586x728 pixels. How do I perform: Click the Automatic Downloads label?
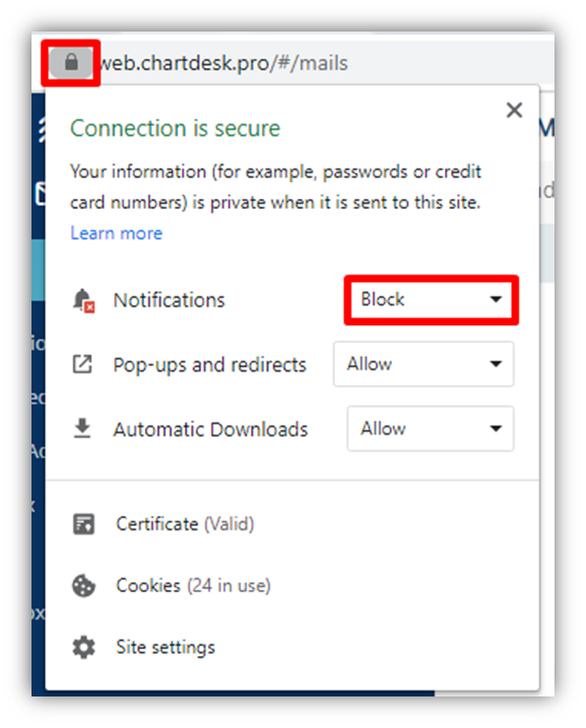[x=211, y=430]
